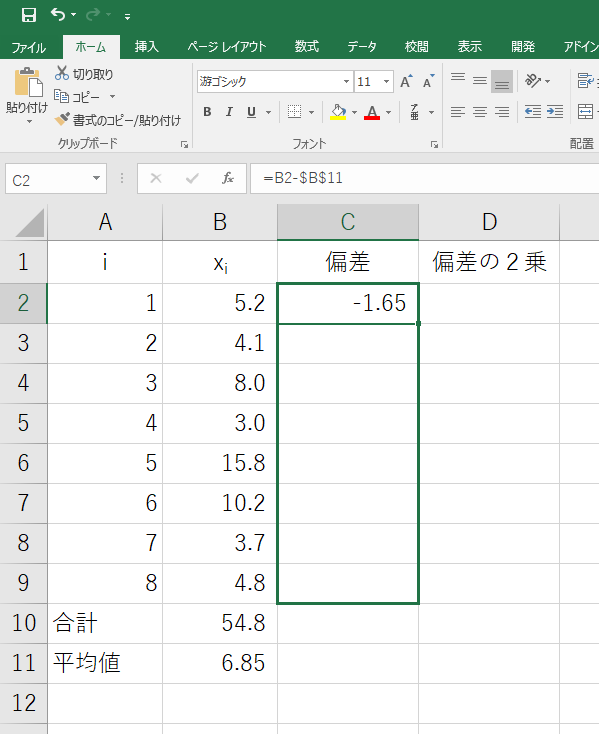The image size is (599, 734).
Task: Open the 開発 tab
Action: pyautogui.click(x=523, y=47)
